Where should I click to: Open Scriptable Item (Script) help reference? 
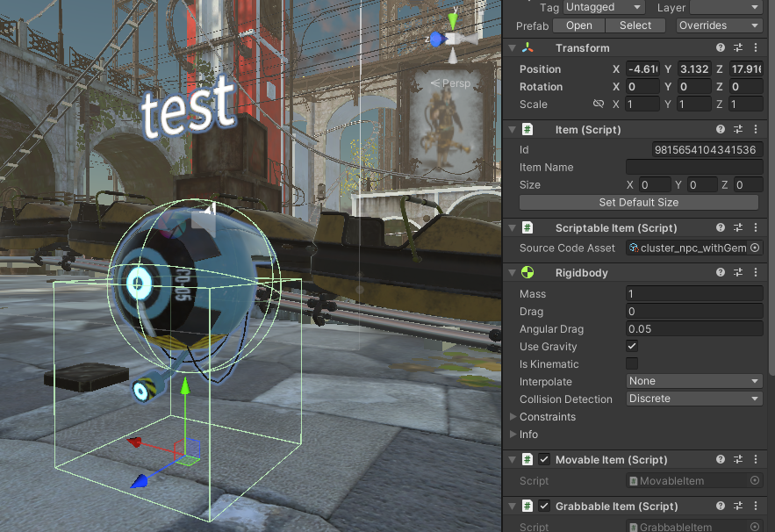[x=720, y=227]
